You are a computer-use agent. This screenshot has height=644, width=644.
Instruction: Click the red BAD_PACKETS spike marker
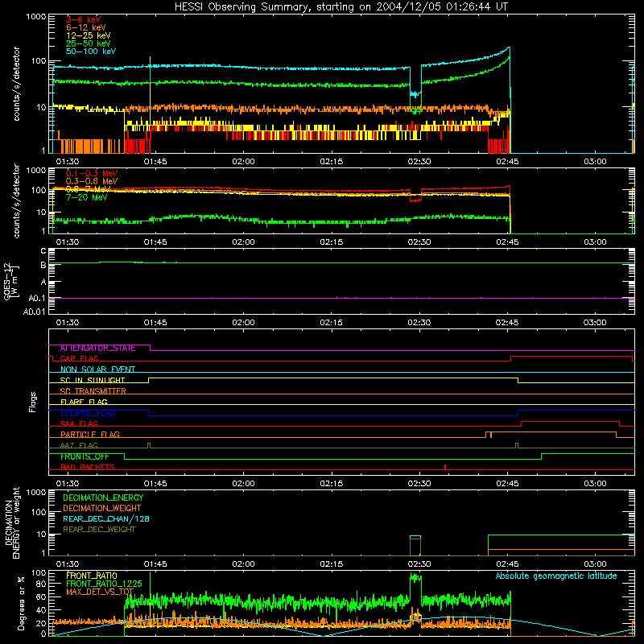(x=445, y=467)
